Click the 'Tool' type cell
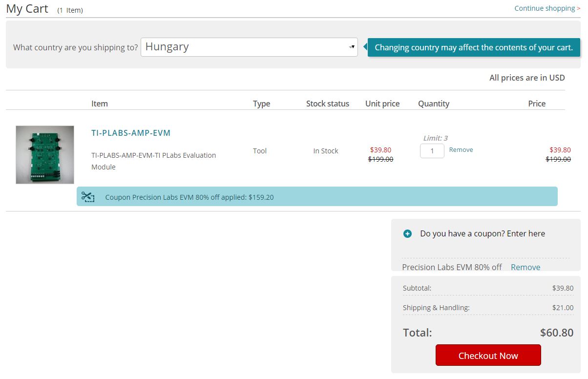 click(260, 151)
